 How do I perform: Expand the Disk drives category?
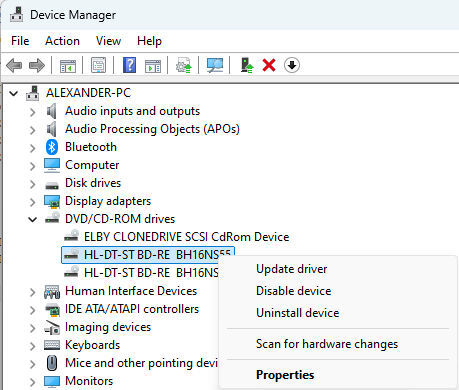pos(32,184)
